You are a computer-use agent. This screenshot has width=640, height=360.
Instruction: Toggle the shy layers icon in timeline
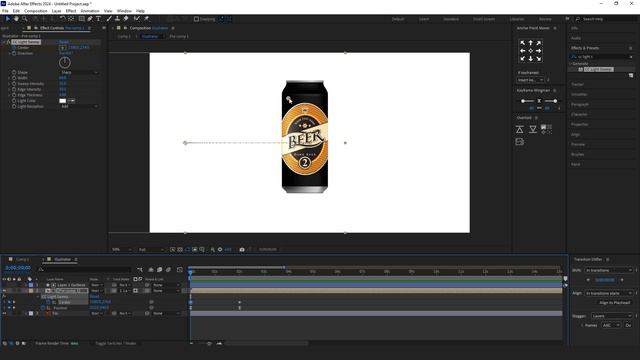coord(151,270)
